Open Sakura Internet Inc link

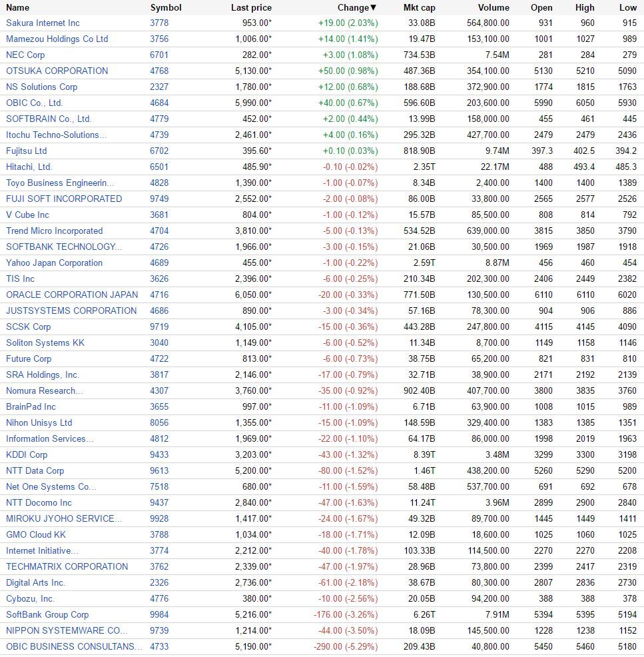tap(43, 23)
